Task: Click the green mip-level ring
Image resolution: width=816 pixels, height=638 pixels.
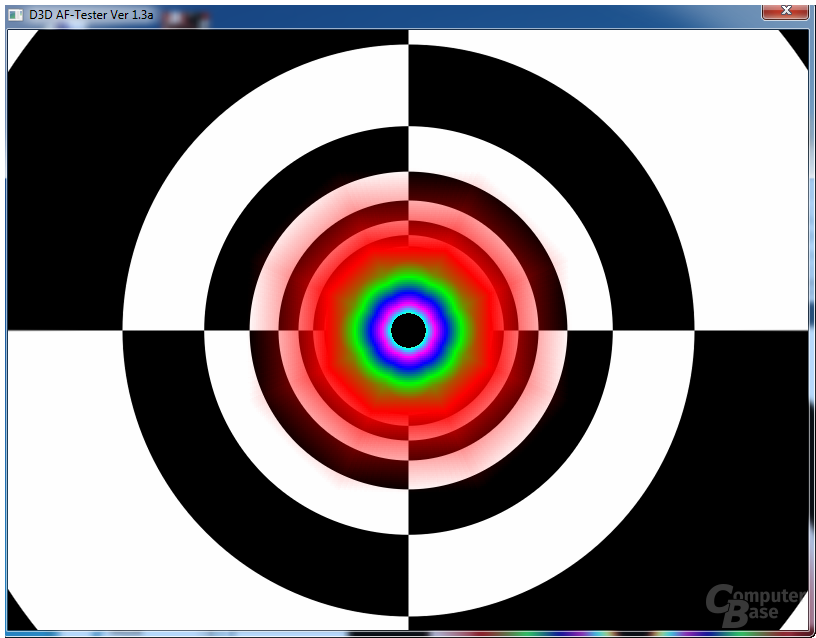Action: (x=408, y=283)
